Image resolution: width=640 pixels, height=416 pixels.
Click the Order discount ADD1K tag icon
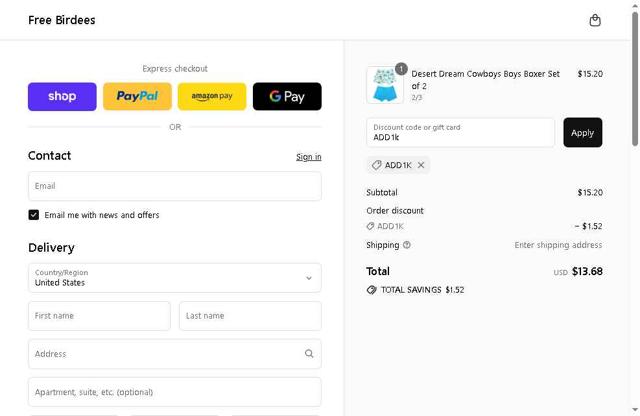point(370,226)
